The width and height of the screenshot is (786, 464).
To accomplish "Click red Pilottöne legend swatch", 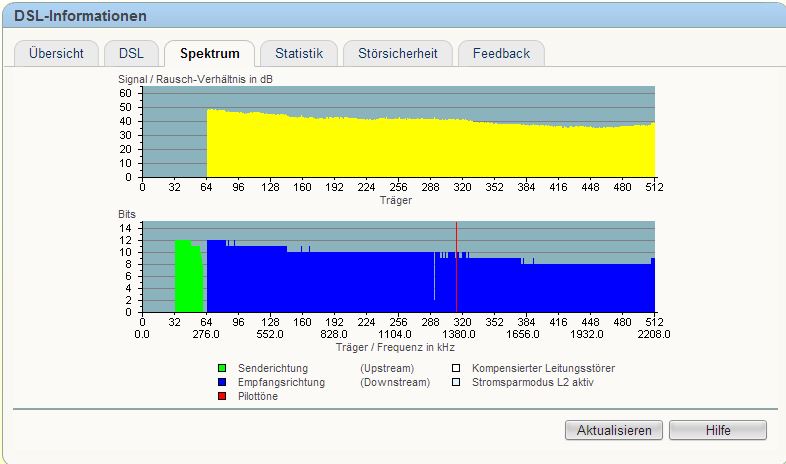I will 222,396.
